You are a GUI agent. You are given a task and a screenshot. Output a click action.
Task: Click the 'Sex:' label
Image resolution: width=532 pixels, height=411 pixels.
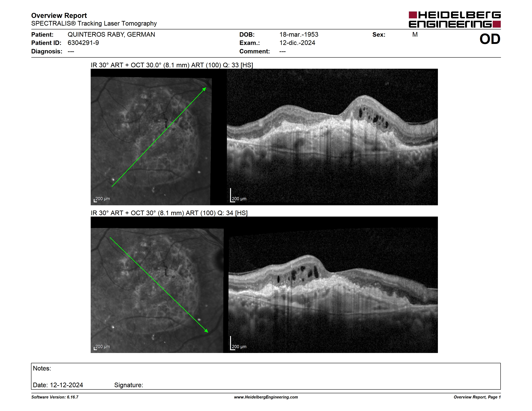pyautogui.click(x=379, y=35)
